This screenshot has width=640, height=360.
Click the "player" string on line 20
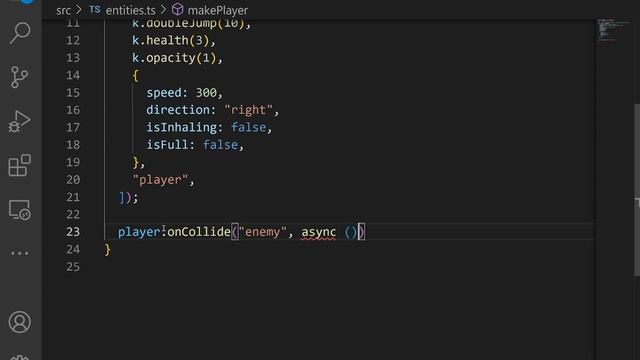(x=160, y=180)
